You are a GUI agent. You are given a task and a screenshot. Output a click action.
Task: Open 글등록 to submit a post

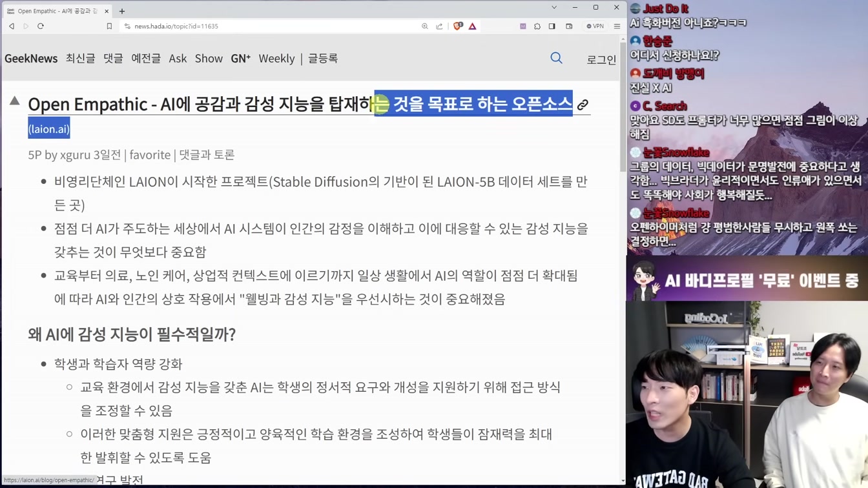323,58
